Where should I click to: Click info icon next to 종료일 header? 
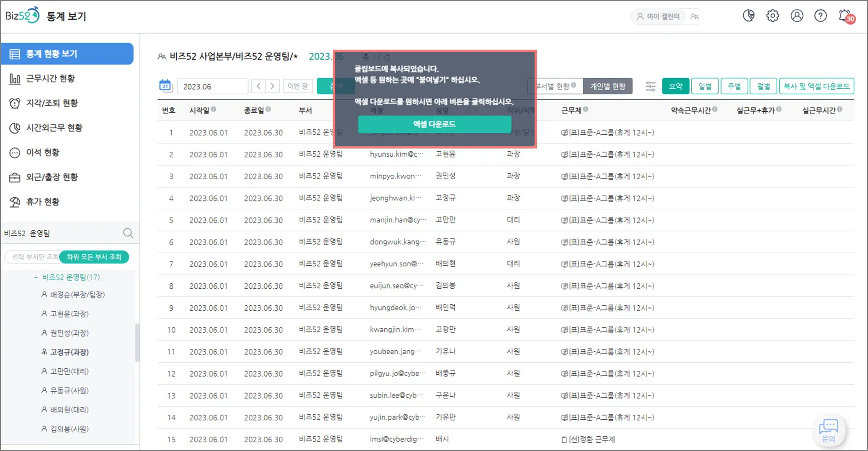(268, 109)
